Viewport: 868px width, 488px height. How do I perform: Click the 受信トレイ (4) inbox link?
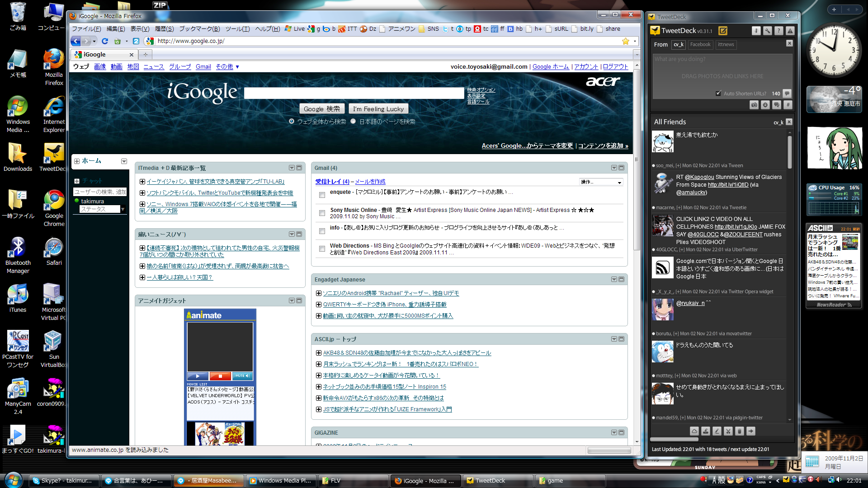tap(332, 182)
